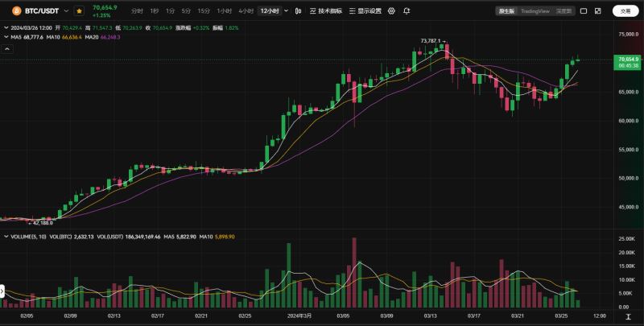The image size is (644, 326).
Task: Click the 2024年3月 date axis label
Action: (299, 316)
